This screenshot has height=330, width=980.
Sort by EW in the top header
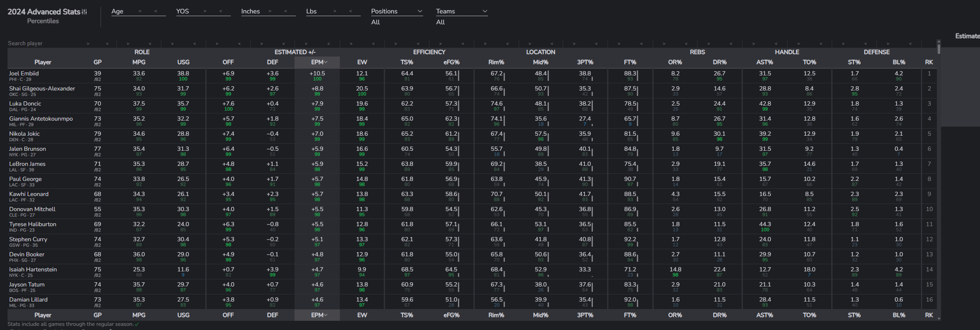point(362,62)
